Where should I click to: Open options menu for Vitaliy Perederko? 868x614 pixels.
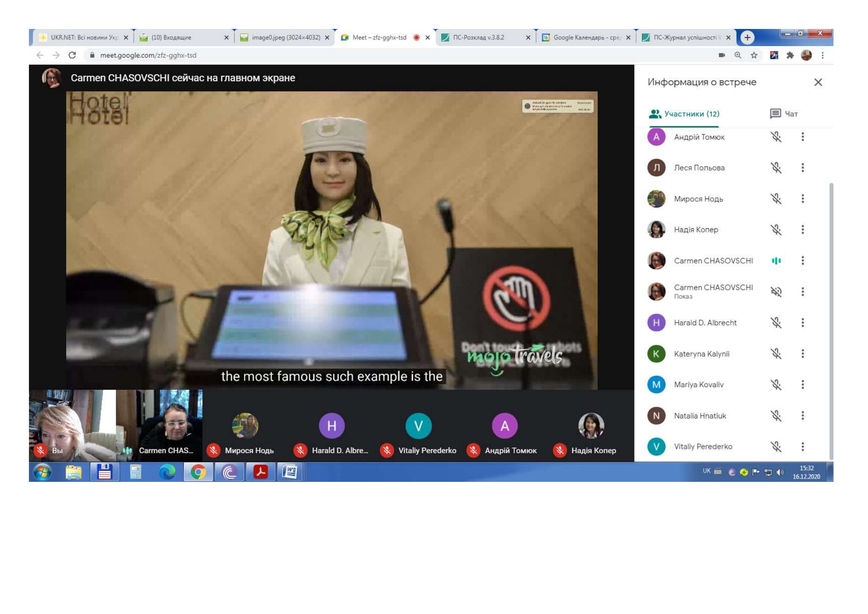point(802,447)
